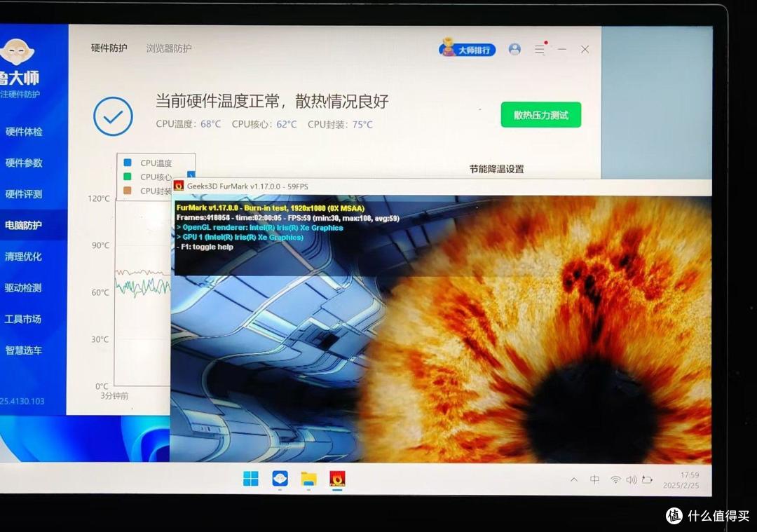757x532 pixels.
Task: Click the temperature line chart area
Action: click(143, 292)
